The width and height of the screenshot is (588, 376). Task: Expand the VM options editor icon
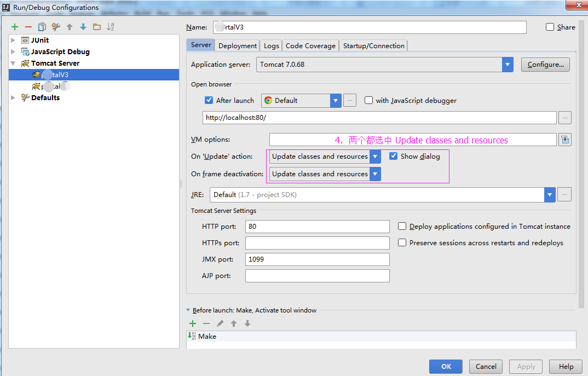coord(565,140)
